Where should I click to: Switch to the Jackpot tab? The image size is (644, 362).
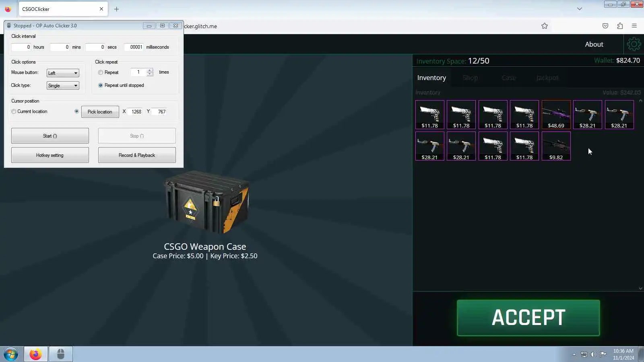[547, 78]
